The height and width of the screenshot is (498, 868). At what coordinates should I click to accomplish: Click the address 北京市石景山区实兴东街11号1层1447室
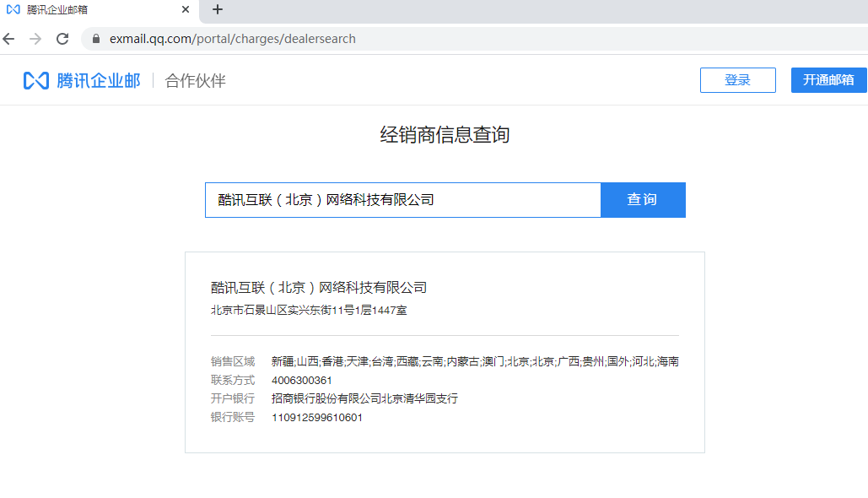pyautogui.click(x=309, y=311)
